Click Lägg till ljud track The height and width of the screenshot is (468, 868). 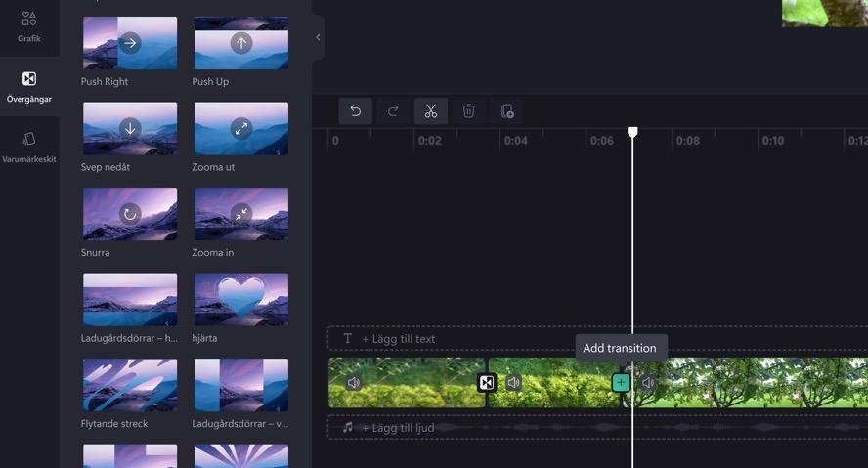click(x=598, y=428)
